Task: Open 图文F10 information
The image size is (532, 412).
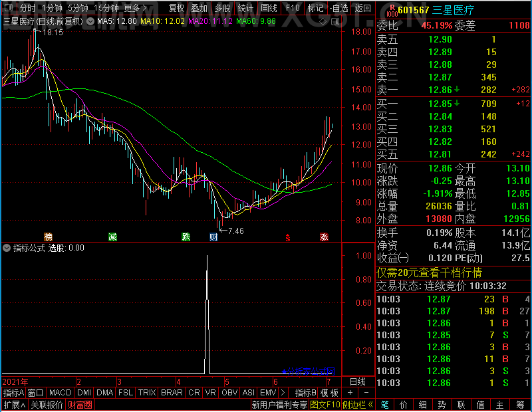Action: [x=325, y=405]
